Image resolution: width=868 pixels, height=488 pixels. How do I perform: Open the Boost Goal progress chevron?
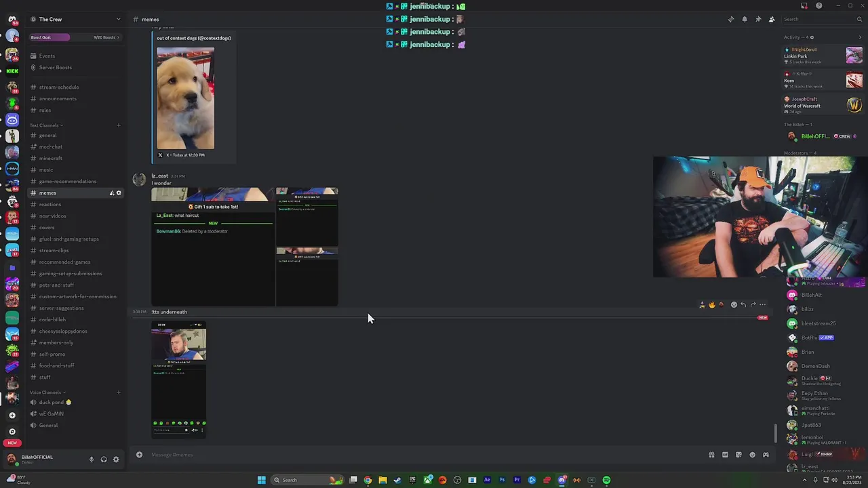[x=119, y=37]
